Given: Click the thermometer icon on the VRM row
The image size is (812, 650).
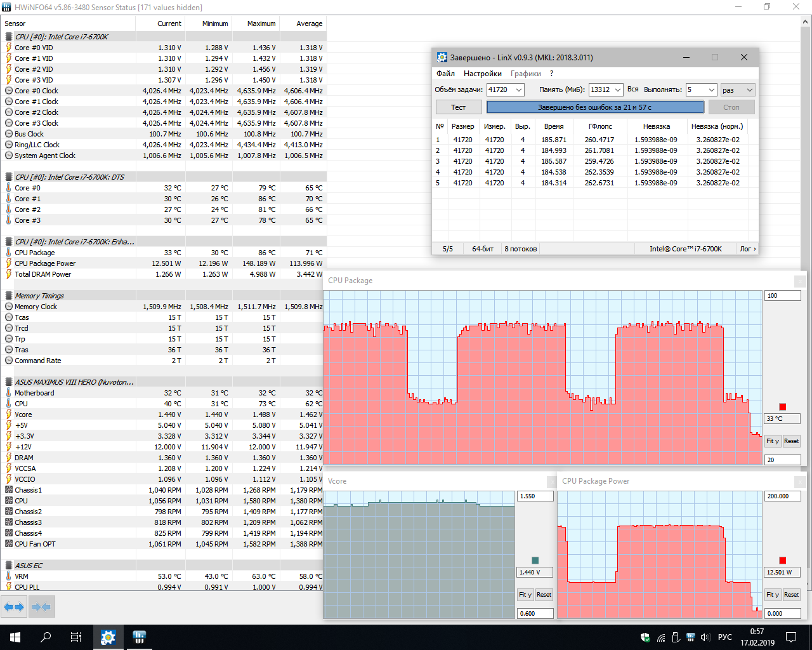Looking at the screenshot, I should pos(9,576).
